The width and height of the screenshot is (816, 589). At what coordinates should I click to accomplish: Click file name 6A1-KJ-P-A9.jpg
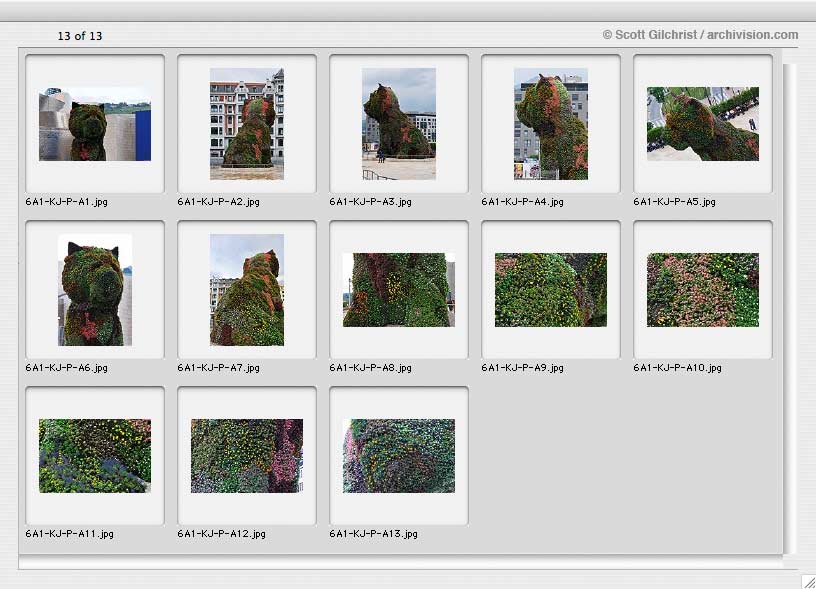(522, 368)
